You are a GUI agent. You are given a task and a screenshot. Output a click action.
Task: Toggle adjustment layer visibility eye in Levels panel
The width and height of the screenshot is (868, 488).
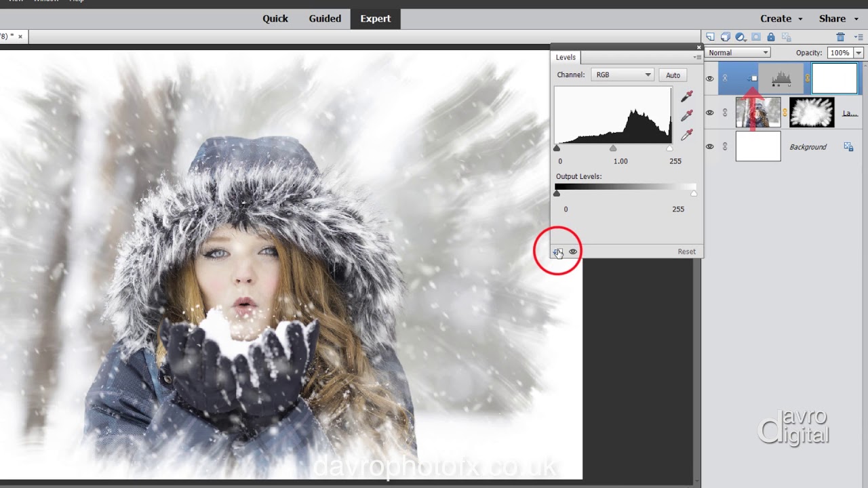click(x=573, y=251)
